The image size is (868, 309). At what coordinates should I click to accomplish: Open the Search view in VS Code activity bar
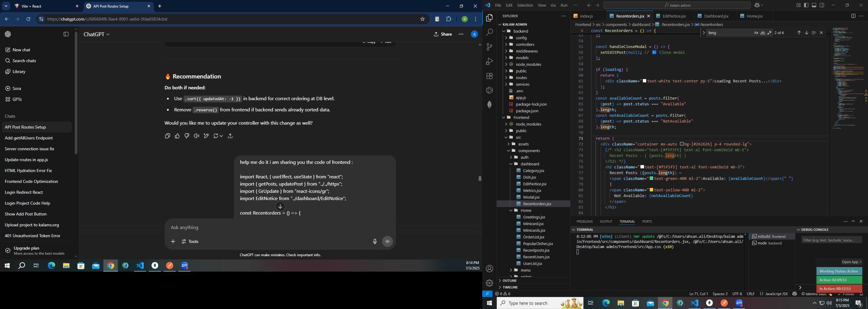coord(489,32)
